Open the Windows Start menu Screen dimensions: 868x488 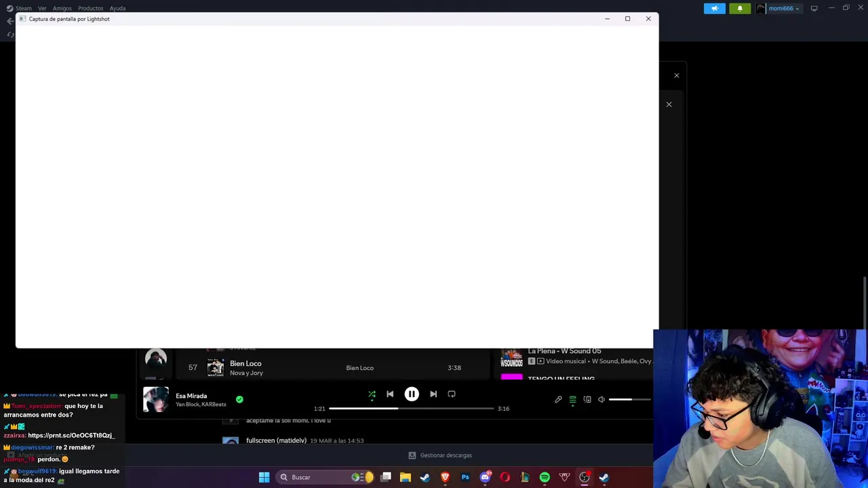pos(264,477)
